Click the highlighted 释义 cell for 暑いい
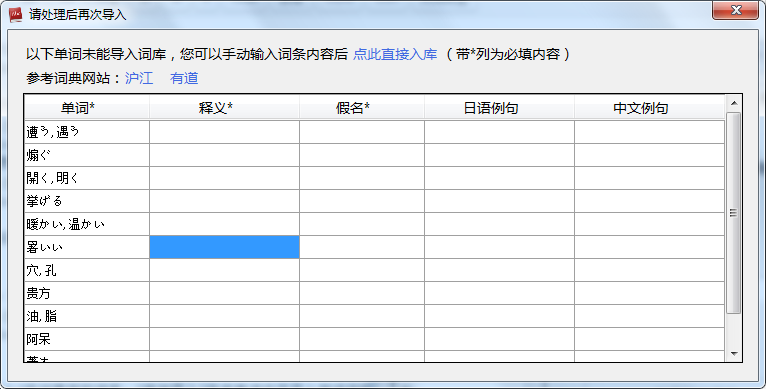 tap(225, 247)
